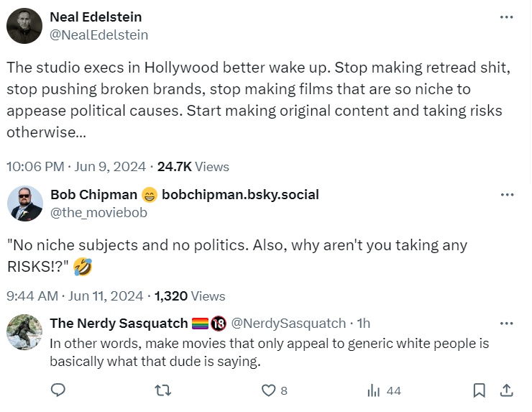Image resolution: width=532 pixels, height=412 pixels.
Task: Click the 24.7K Views count
Action: coord(193,166)
